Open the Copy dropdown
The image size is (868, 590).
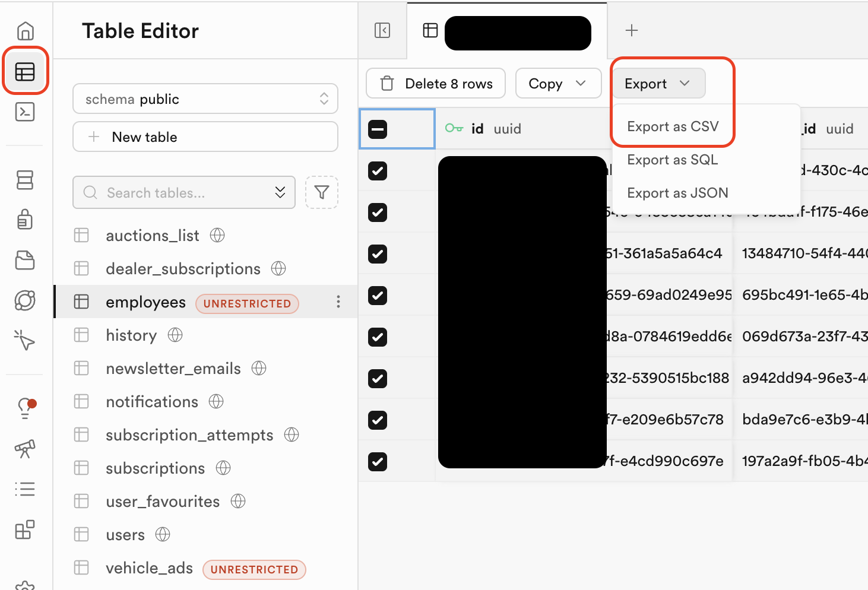(557, 83)
